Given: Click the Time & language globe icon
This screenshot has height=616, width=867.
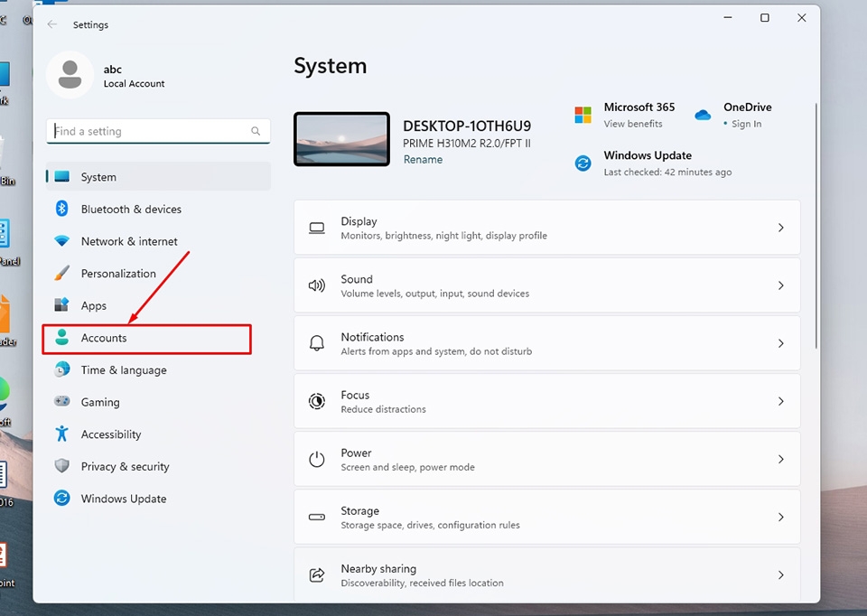Looking at the screenshot, I should (62, 369).
